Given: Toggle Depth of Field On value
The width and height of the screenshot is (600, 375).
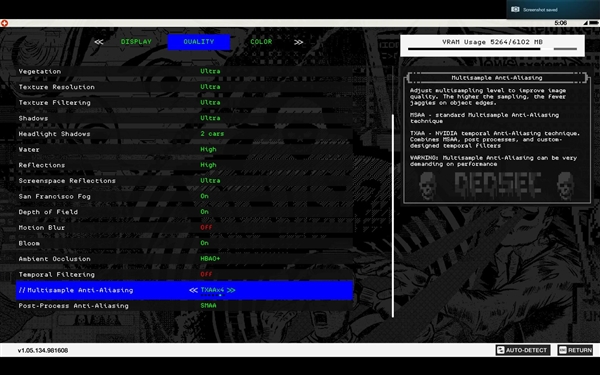Looking at the screenshot, I should [x=204, y=212].
